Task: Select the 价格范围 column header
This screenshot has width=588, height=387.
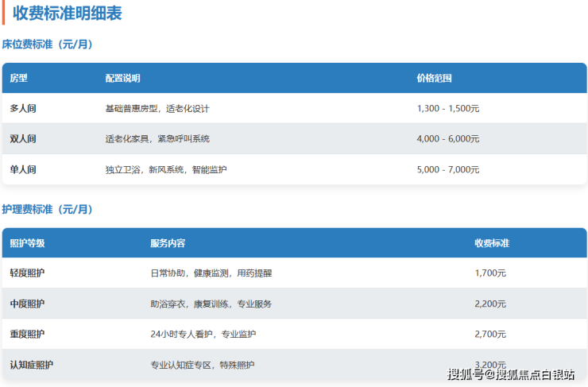Action: pyautogui.click(x=434, y=78)
